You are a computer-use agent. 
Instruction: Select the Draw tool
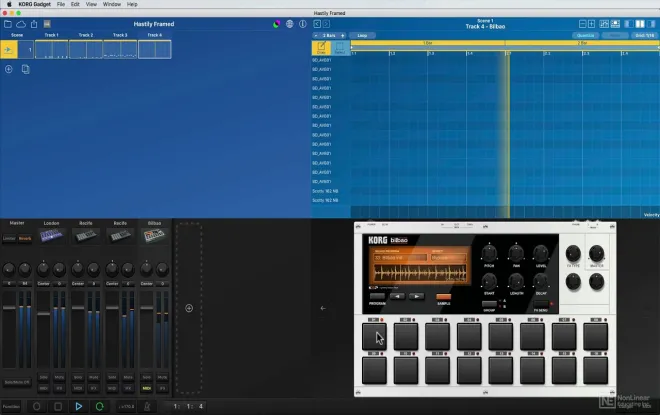321,48
